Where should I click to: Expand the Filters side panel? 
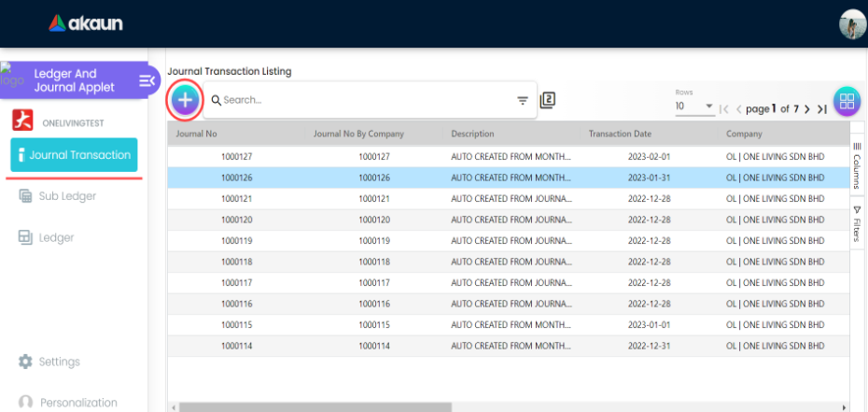pos(858,223)
